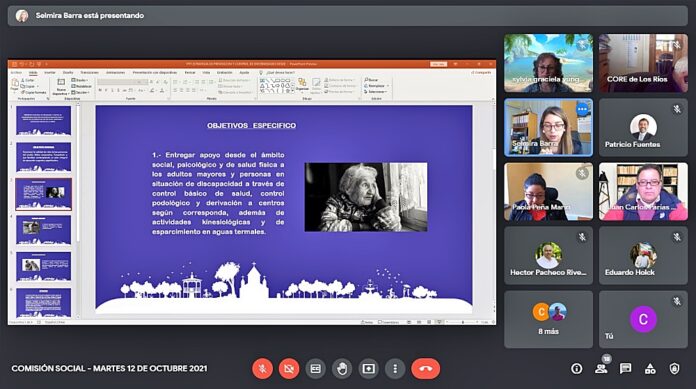Expand the '8 más' participants tile

(x=548, y=319)
